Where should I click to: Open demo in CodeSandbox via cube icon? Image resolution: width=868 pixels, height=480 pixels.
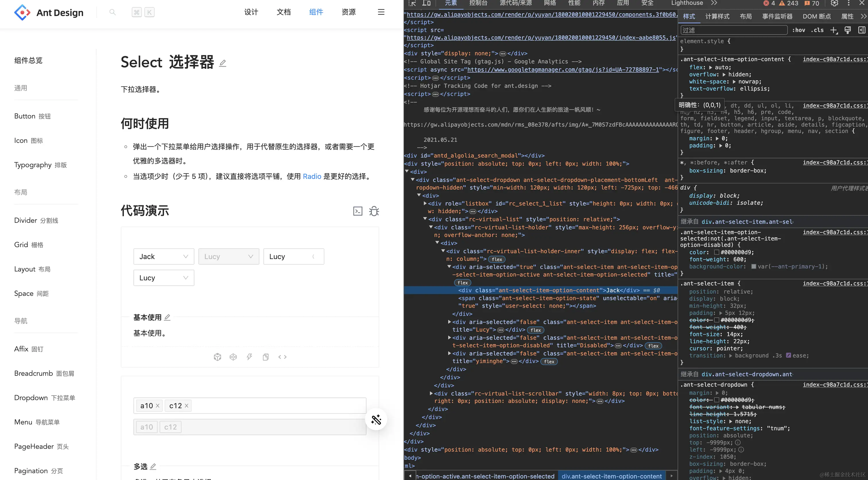point(217,357)
